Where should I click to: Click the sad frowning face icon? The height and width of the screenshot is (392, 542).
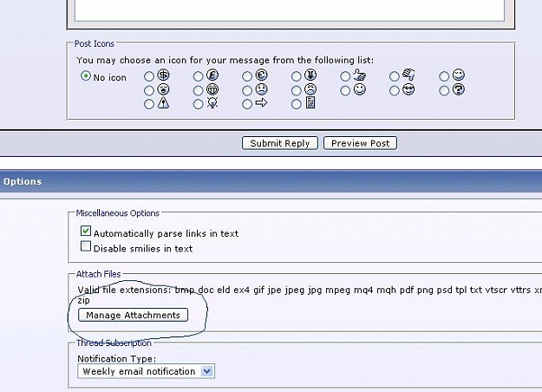point(310,89)
